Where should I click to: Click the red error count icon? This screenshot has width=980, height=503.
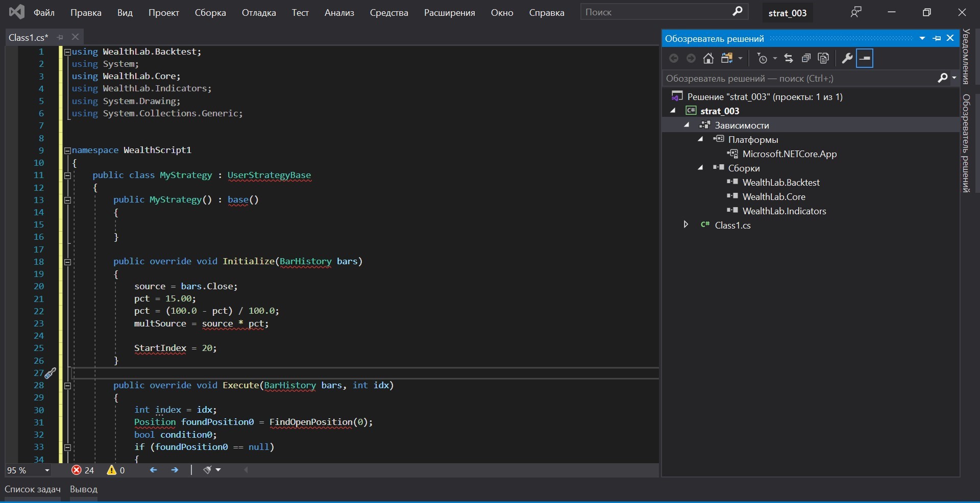77,470
